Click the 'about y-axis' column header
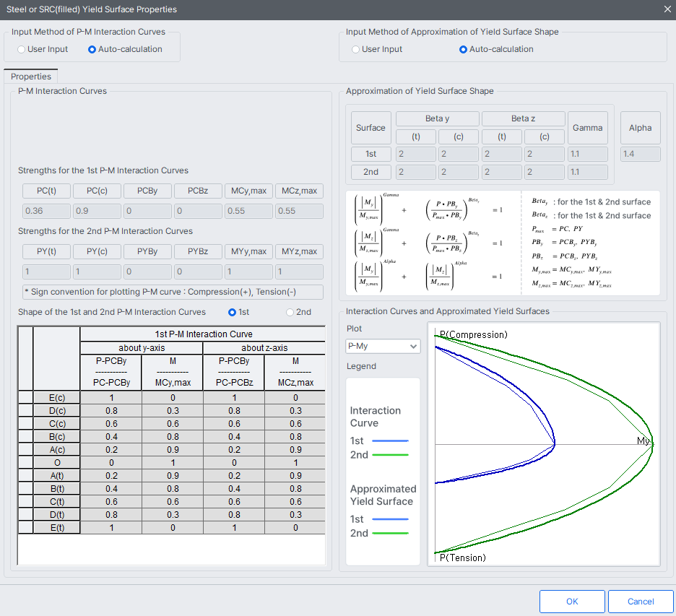 [142, 348]
